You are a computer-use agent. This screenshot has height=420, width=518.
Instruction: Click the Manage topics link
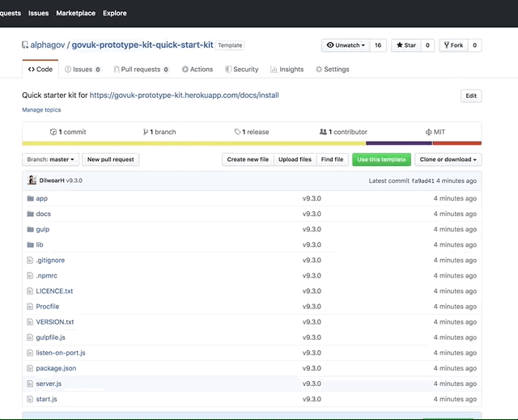coord(41,110)
